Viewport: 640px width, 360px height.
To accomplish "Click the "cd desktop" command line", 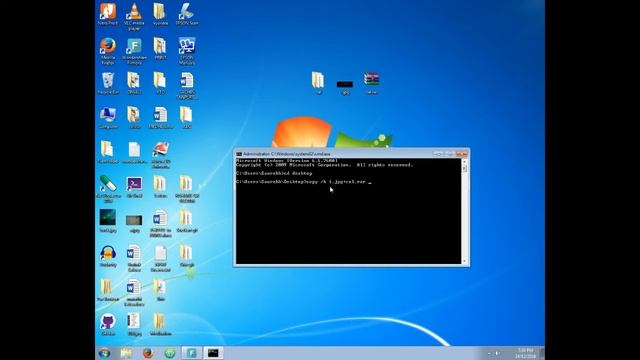I will click(274, 173).
